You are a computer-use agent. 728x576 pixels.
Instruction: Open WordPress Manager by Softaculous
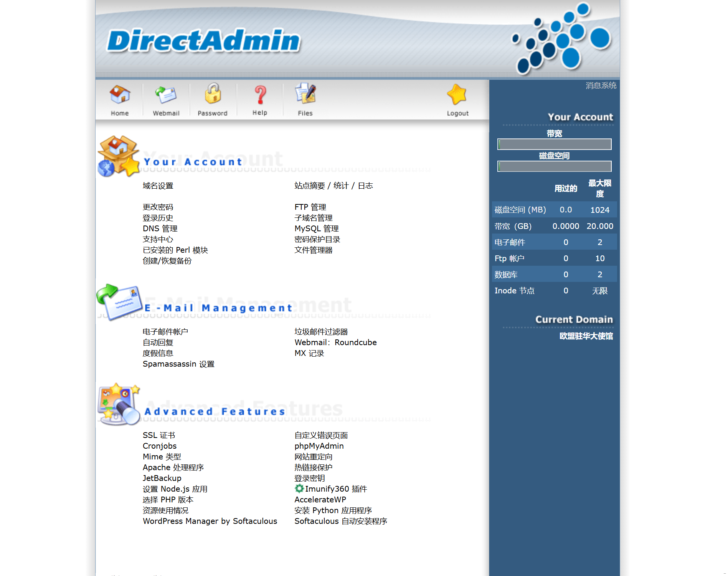pyautogui.click(x=210, y=521)
